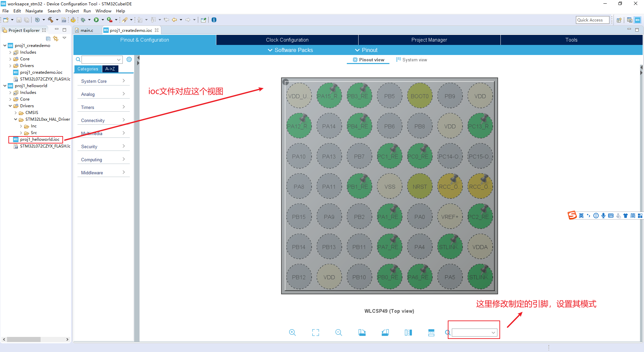Select System view mode
Viewport: 644px width, 352px height.
coord(412,60)
